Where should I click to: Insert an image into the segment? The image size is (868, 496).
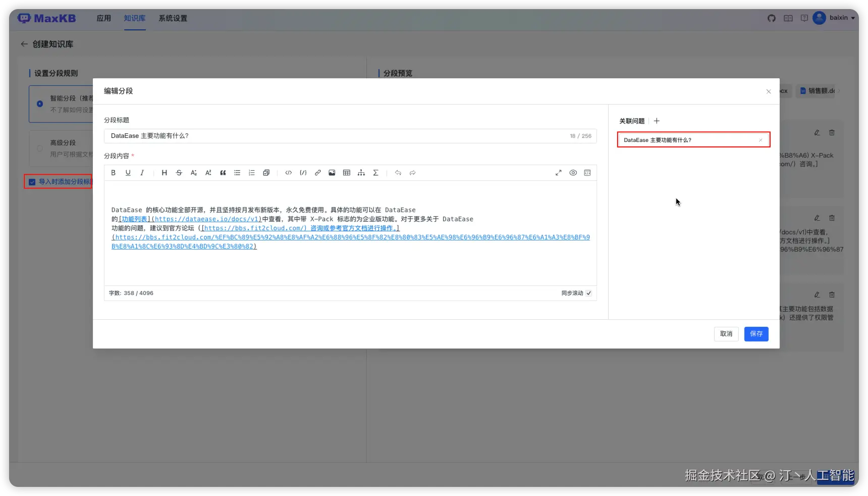(x=332, y=173)
